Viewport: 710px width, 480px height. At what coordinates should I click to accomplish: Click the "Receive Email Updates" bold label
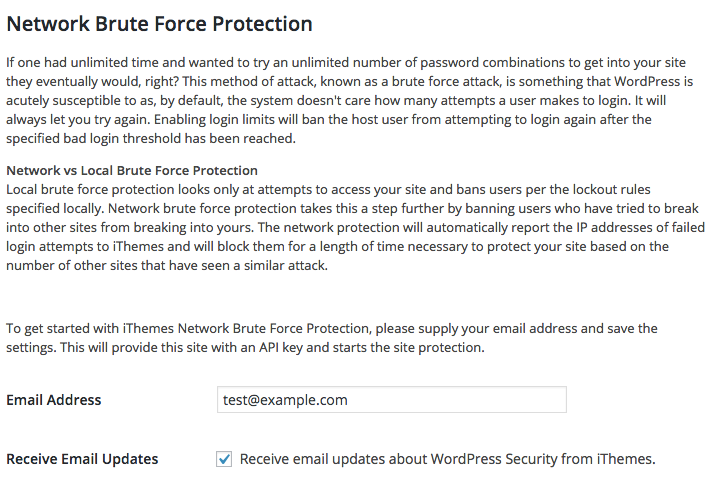82,459
